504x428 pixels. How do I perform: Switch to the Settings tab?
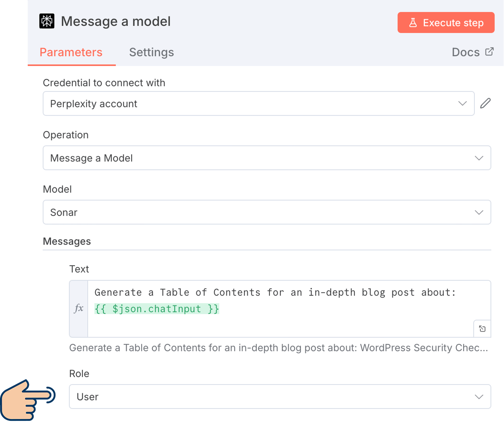pos(151,52)
